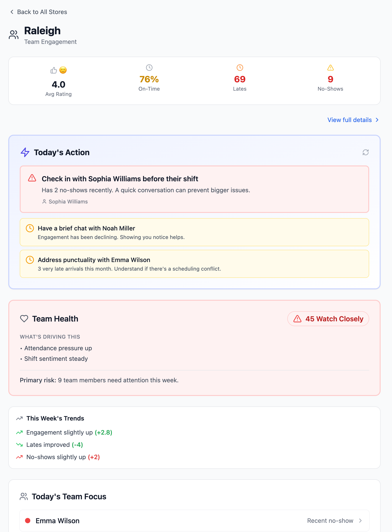The width and height of the screenshot is (392, 532).
Task: Expand Emma Wilson row chevron
Action: (x=360, y=521)
